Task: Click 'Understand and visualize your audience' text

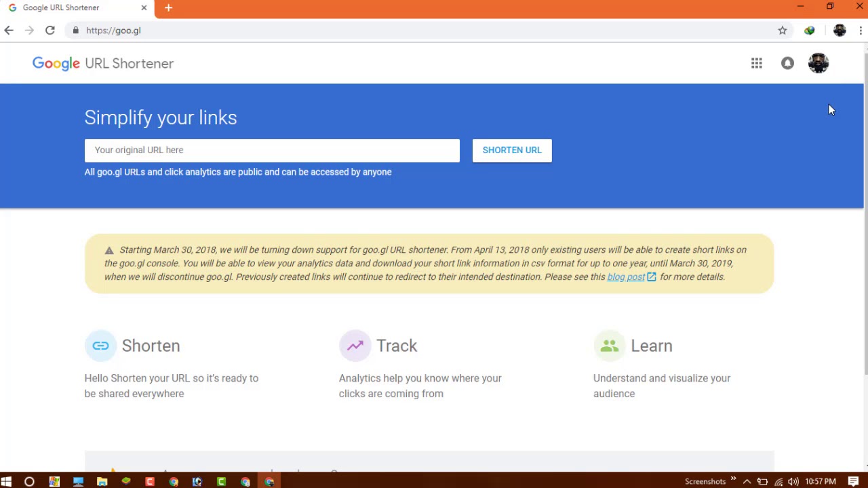Action: pos(662,386)
